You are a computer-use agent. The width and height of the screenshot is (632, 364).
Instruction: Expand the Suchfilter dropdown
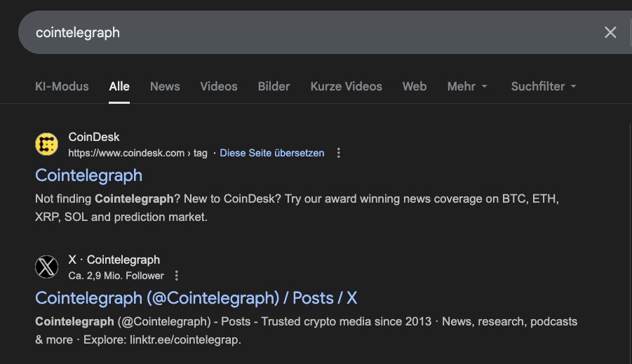coord(544,86)
